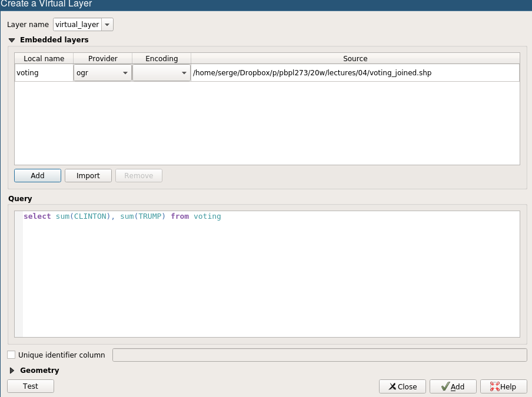The height and width of the screenshot is (397, 532).
Task: Open the Layer name dropdown
Action: [x=107, y=25]
